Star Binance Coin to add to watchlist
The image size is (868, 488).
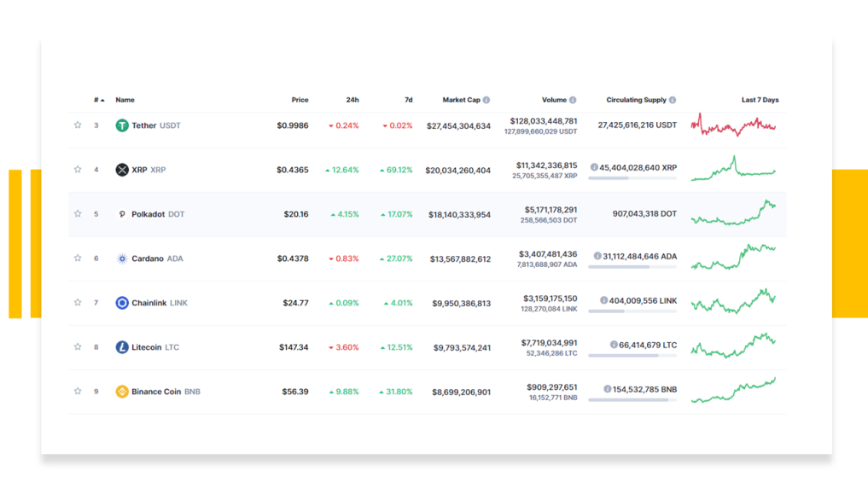pos(78,391)
